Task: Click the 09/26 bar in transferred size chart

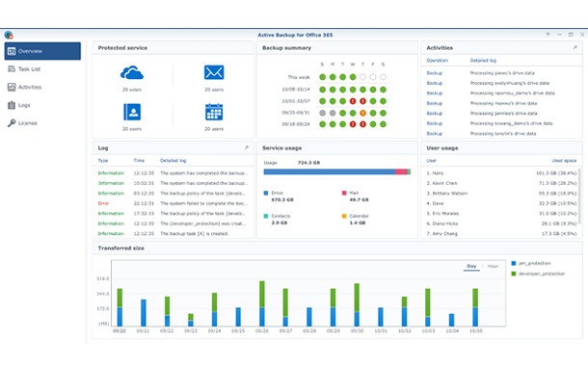Action: [x=262, y=303]
